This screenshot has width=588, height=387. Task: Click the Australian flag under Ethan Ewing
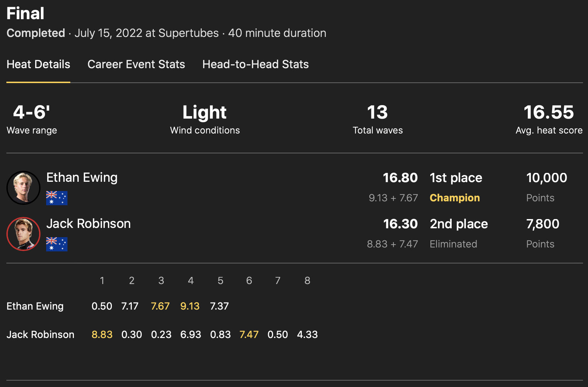point(57,198)
